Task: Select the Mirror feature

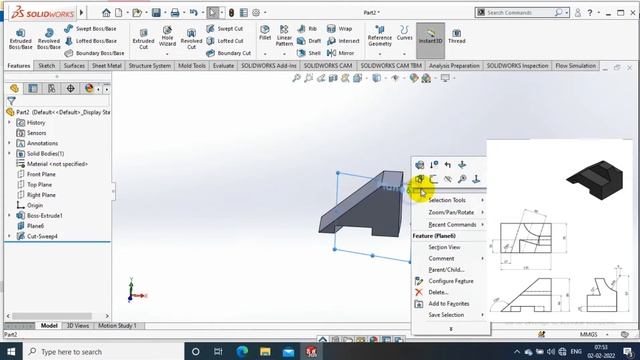Action: click(x=340, y=53)
